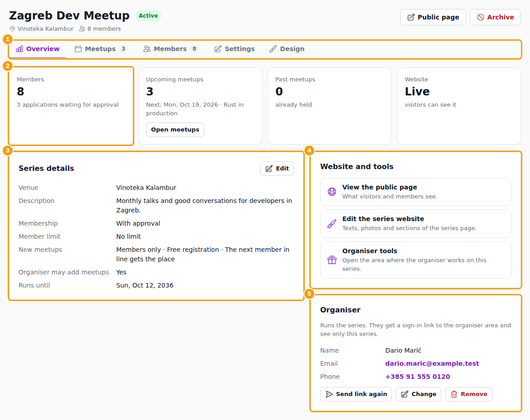Click the 'With approval' membership value
The width and height of the screenshot is (530, 420).
coord(138,223)
